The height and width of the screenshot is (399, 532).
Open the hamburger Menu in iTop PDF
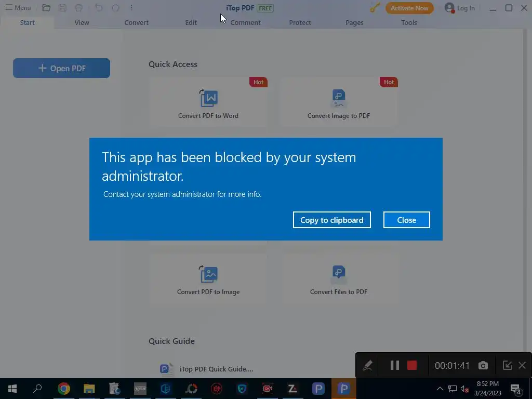point(18,7)
